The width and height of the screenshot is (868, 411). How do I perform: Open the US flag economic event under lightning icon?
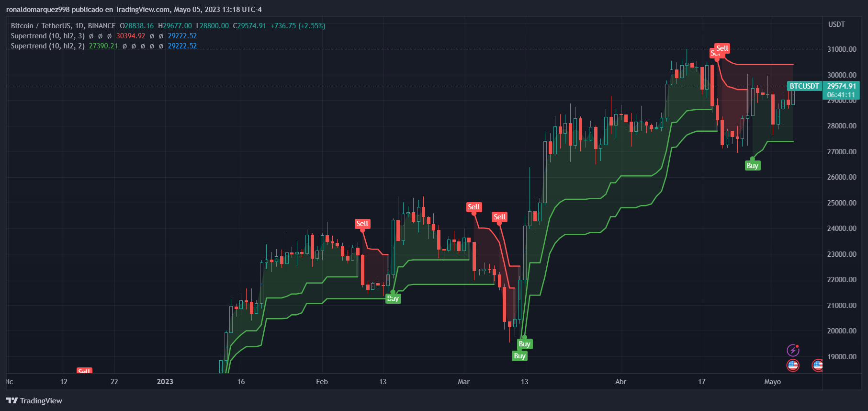(793, 365)
